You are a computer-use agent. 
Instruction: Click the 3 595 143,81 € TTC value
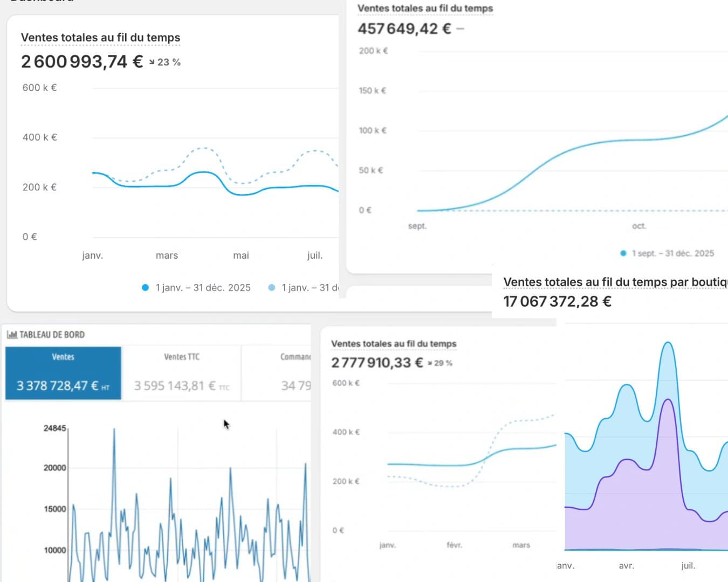[x=182, y=386]
